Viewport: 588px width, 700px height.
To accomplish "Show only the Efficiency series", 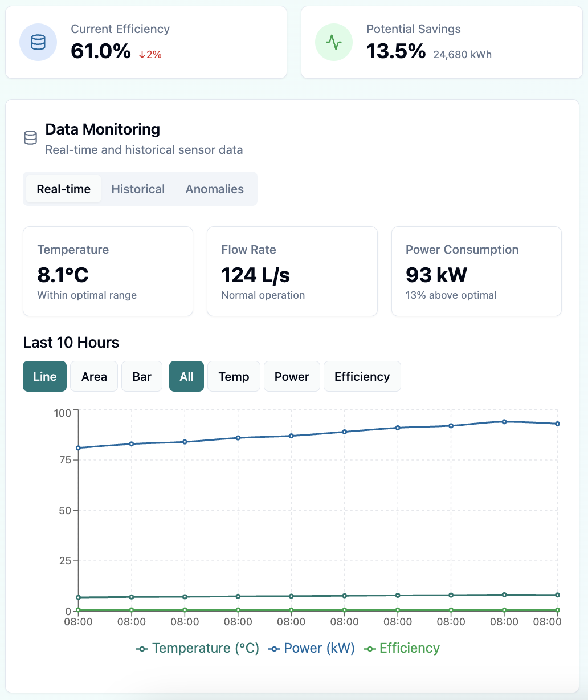I will (362, 376).
